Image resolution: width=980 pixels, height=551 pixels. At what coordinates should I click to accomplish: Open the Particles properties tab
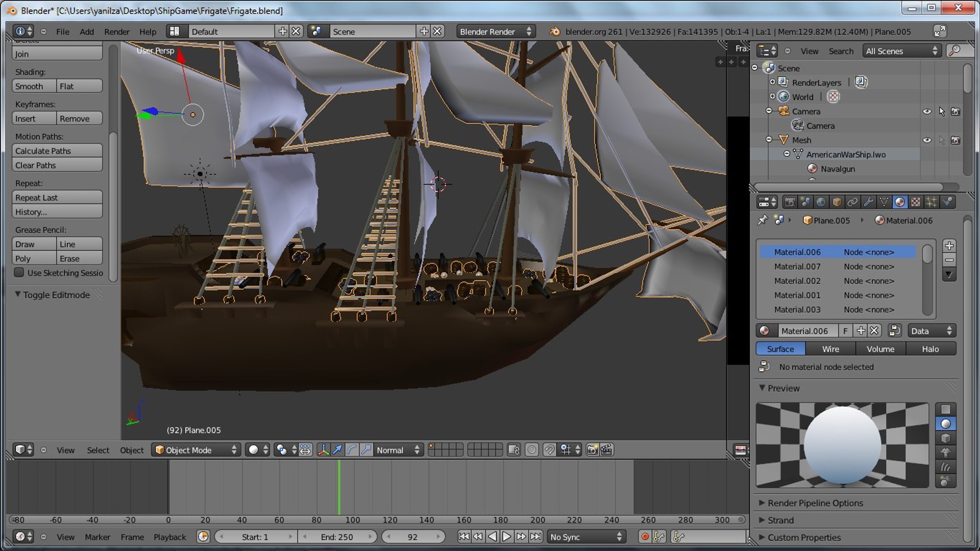click(932, 202)
